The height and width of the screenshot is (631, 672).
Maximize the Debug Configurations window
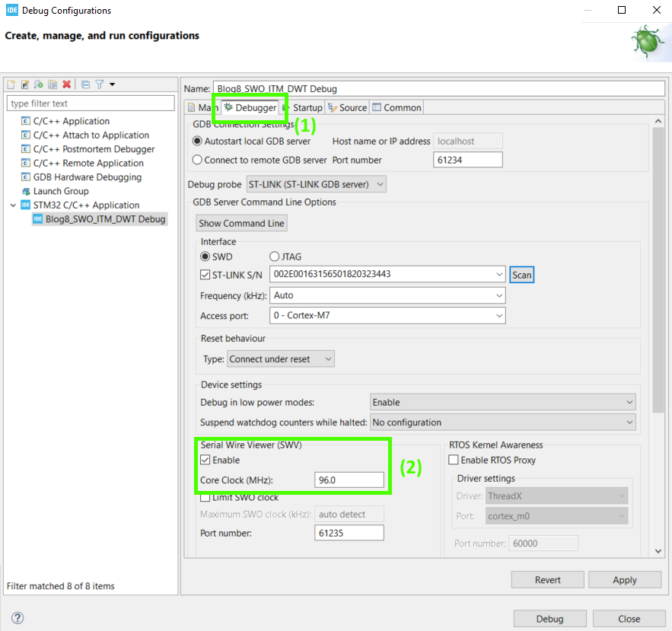tap(622, 10)
